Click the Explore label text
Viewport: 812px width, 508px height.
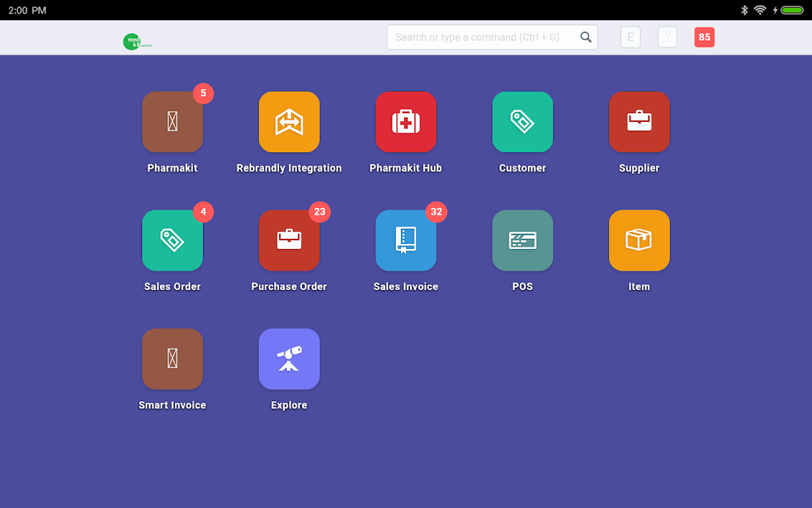tap(289, 405)
